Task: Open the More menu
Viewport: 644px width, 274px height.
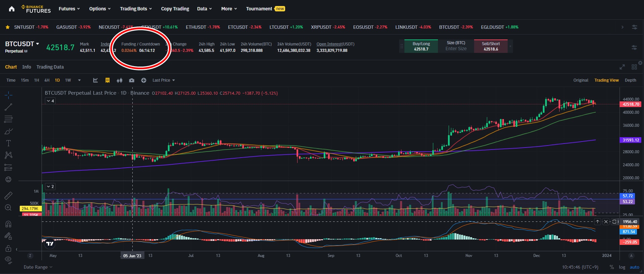Action: coord(229,9)
